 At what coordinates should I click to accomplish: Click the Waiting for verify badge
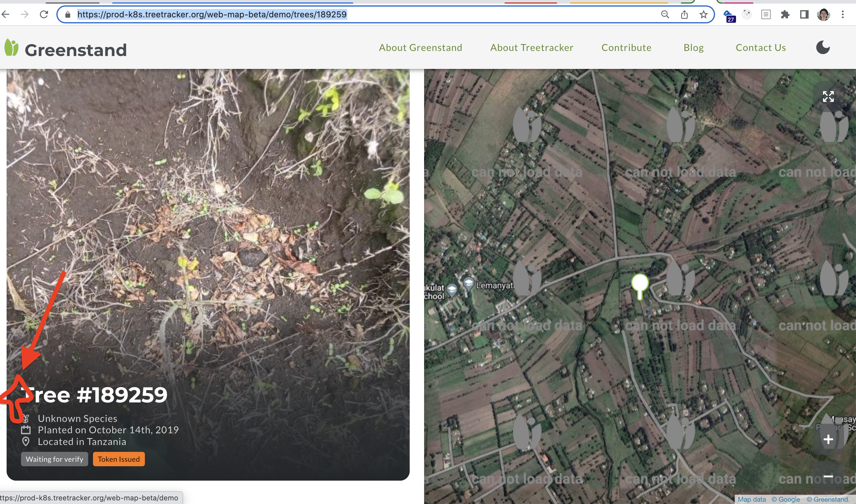(54, 459)
